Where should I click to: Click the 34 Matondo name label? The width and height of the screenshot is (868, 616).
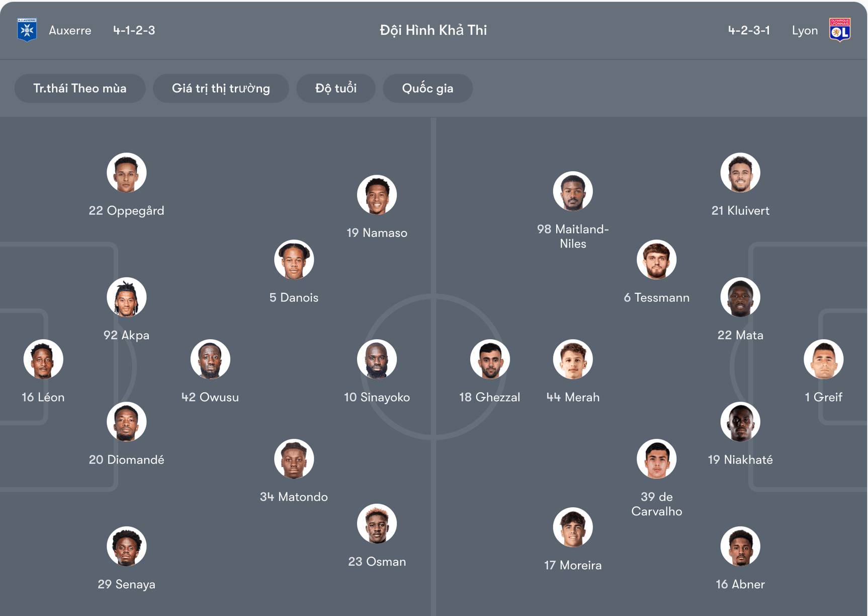pyautogui.click(x=294, y=497)
